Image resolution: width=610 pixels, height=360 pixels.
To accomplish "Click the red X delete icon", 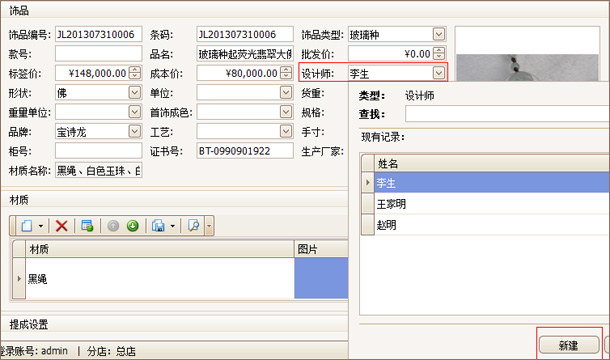I will (61, 226).
